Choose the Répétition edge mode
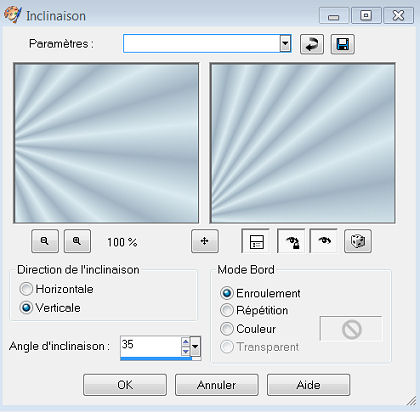Screen dimensions: 420x412 tap(227, 310)
